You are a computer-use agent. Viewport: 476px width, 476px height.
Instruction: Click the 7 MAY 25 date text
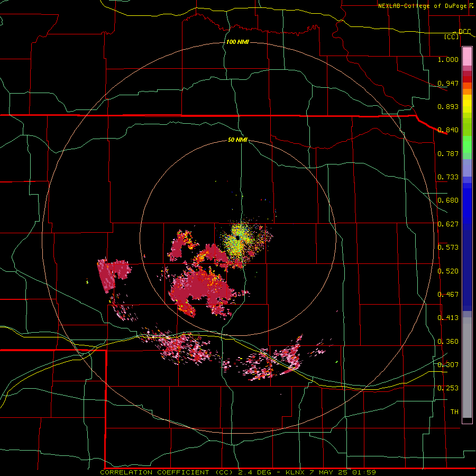(329, 472)
